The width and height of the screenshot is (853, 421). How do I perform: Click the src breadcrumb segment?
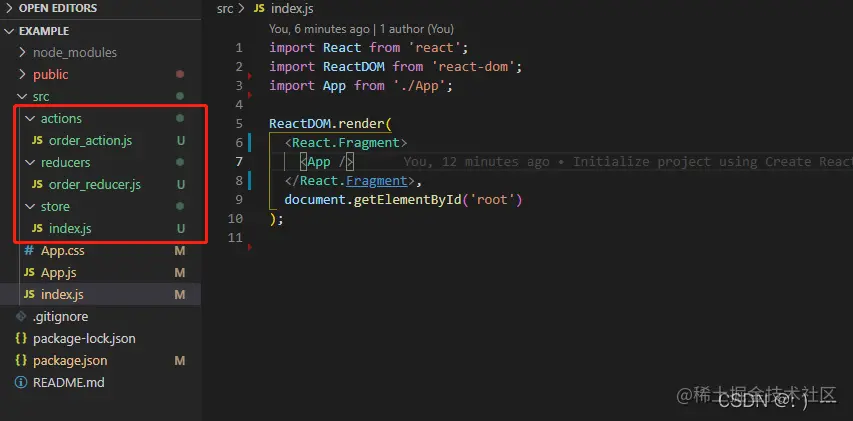[x=225, y=9]
